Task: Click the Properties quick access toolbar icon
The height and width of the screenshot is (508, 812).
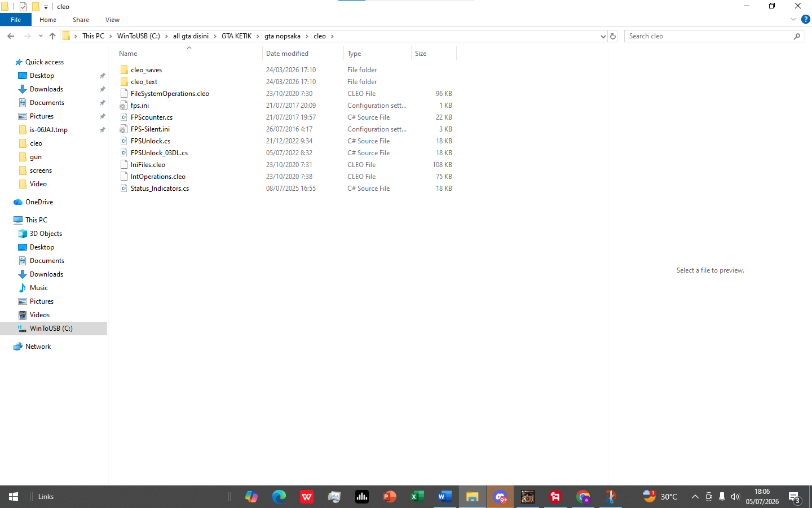Action: (23, 7)
